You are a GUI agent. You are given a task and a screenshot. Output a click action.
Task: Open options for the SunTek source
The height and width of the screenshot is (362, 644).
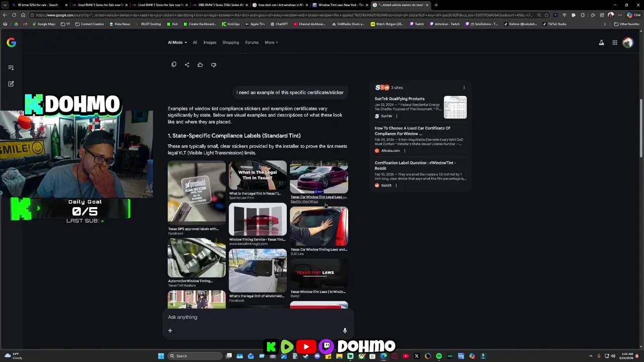pyautogui.click(x=396, y=116)
